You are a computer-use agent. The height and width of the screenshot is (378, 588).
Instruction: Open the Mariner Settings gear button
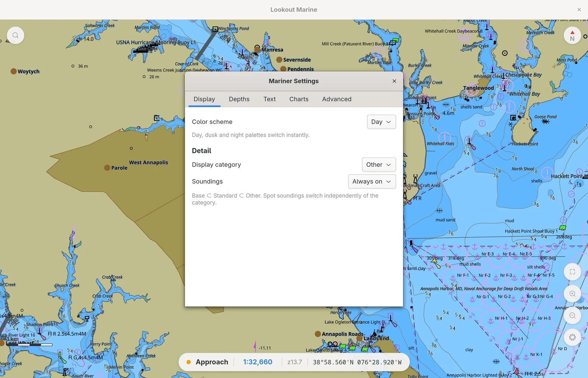click(x=572, y=337)
